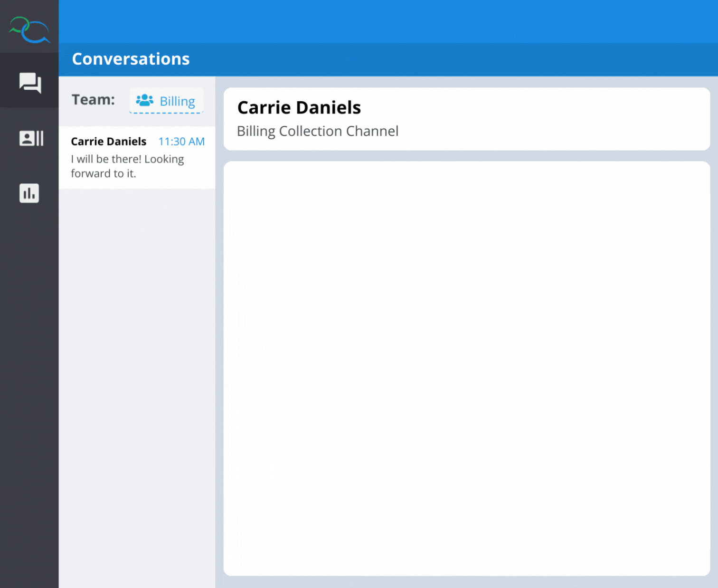Click the message preview text
The width and height of the screenshot is (718, 588).
(x=127, y=166)
